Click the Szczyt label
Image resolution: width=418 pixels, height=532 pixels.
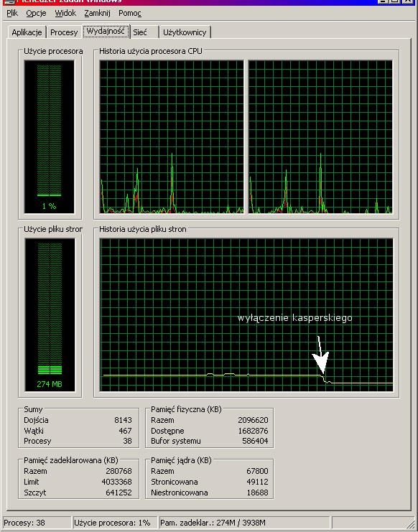click(x=35, y=493)
